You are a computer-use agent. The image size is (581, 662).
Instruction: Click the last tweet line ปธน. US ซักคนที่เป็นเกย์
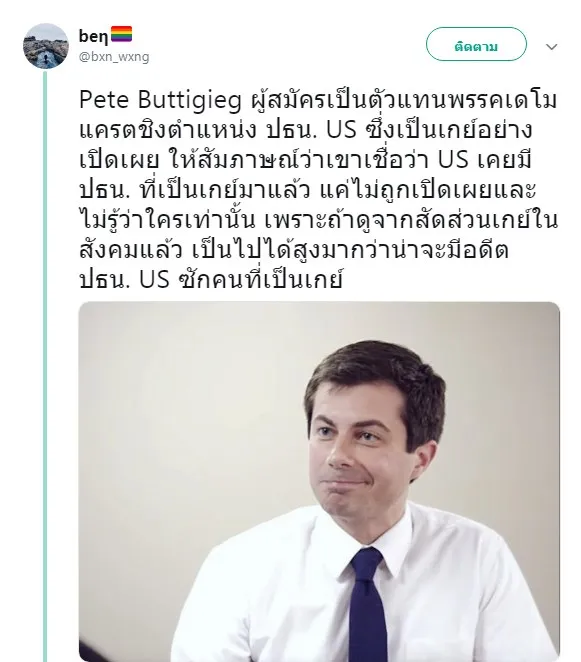click(x=210, y=280)
